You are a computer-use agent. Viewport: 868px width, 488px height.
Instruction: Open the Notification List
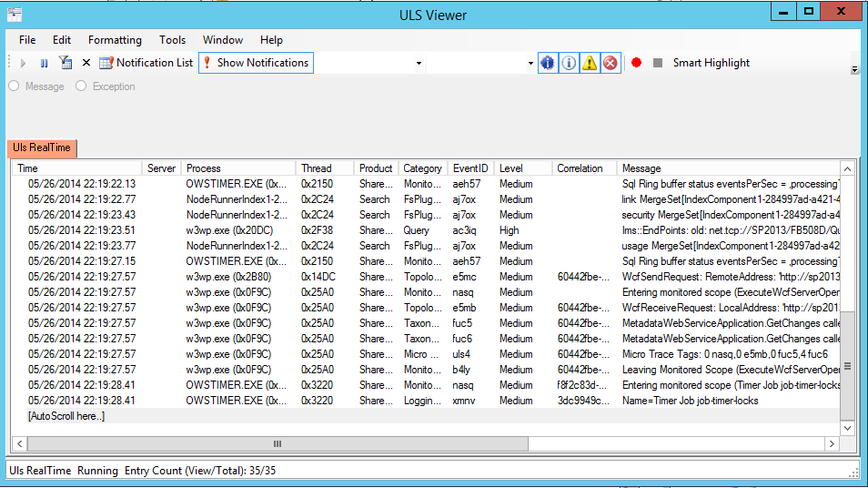tap(146, 63)
